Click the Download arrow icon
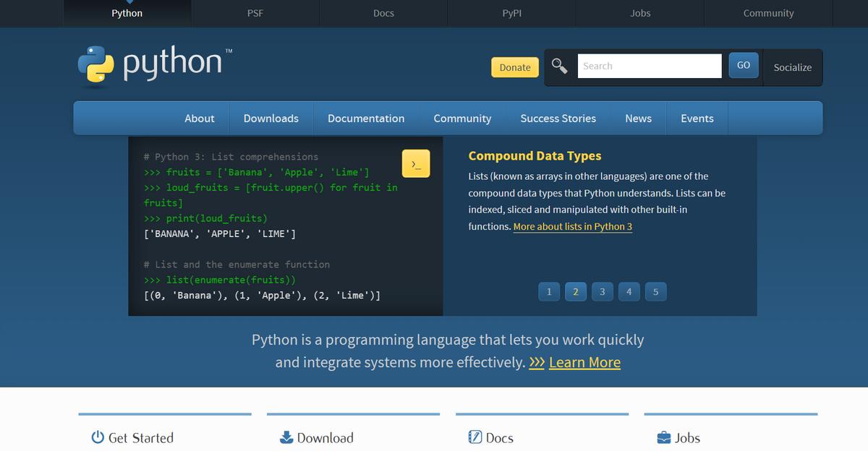 (286, 437)
